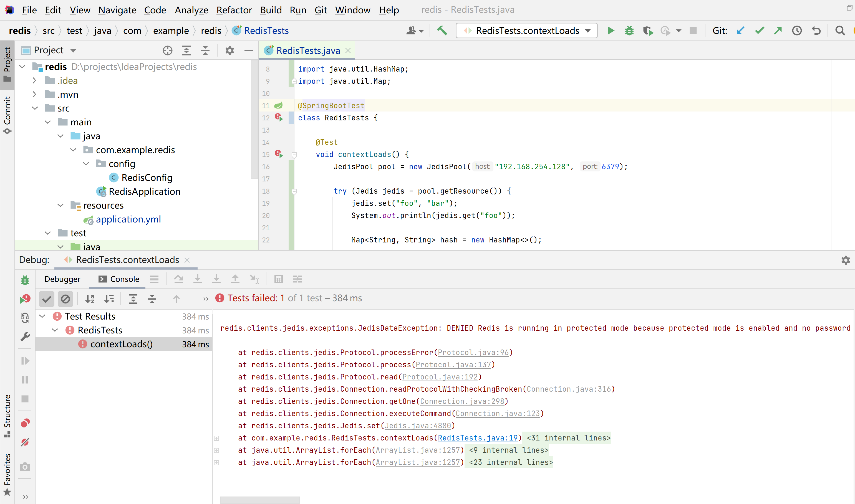Open the RedisTests.contextLoads run configuration dropdown

pyautogui.click(x=526, y=31)
